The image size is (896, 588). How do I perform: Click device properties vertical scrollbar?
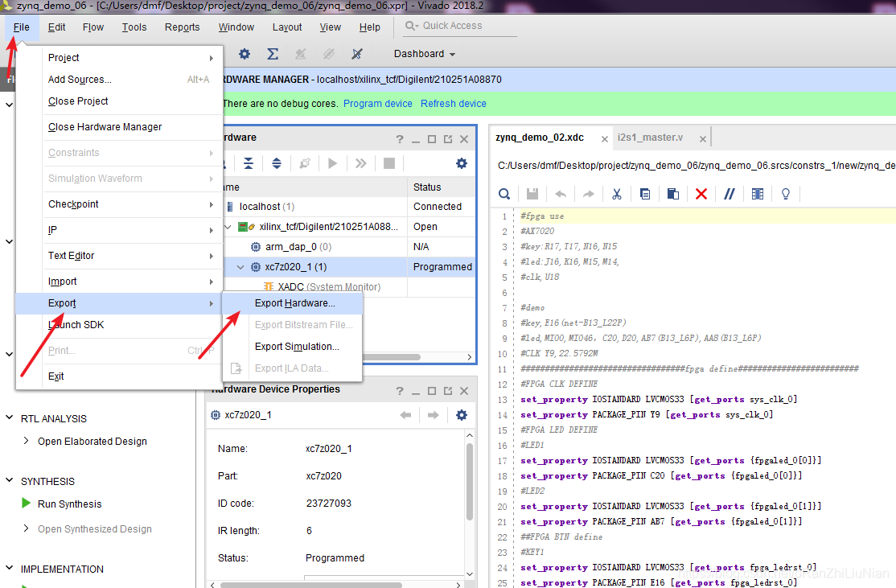pos(470,482)
